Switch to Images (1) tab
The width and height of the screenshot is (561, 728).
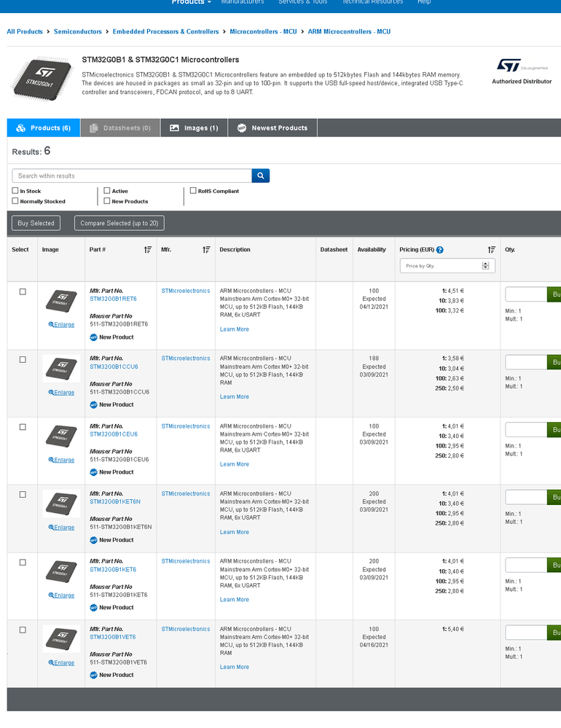click(x=194, y=128)
